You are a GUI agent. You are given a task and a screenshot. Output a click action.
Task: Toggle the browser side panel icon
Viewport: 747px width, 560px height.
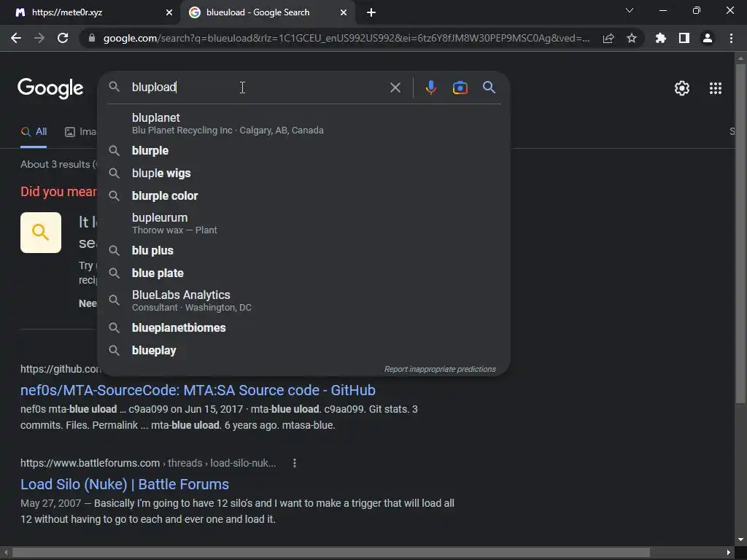(684, 38)
